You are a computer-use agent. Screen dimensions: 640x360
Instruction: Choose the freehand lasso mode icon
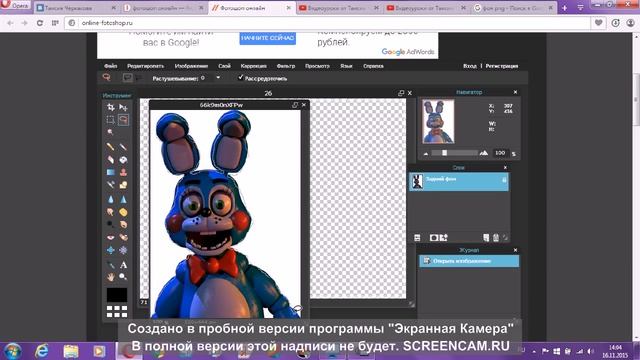click(x=127, y=78)
